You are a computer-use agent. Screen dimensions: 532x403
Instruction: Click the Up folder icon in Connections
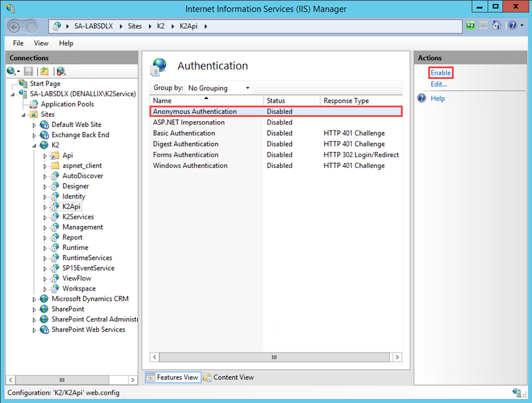coord(44,71)
